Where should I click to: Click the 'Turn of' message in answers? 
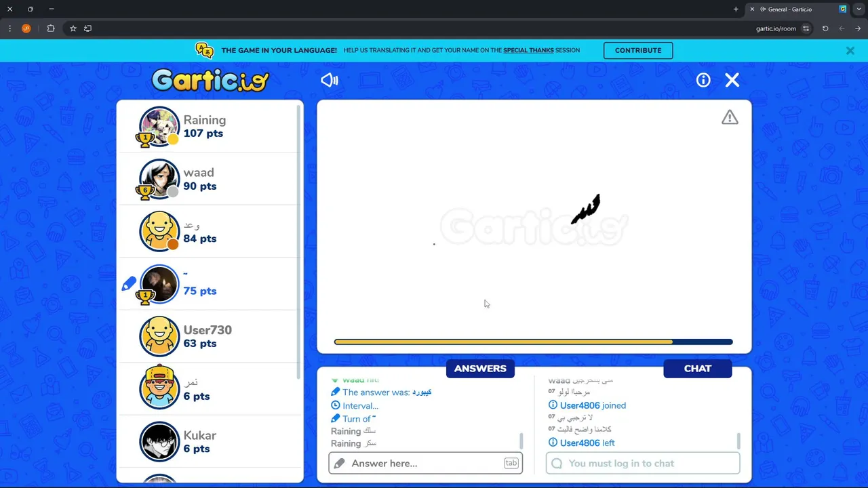tap(353, 419)
